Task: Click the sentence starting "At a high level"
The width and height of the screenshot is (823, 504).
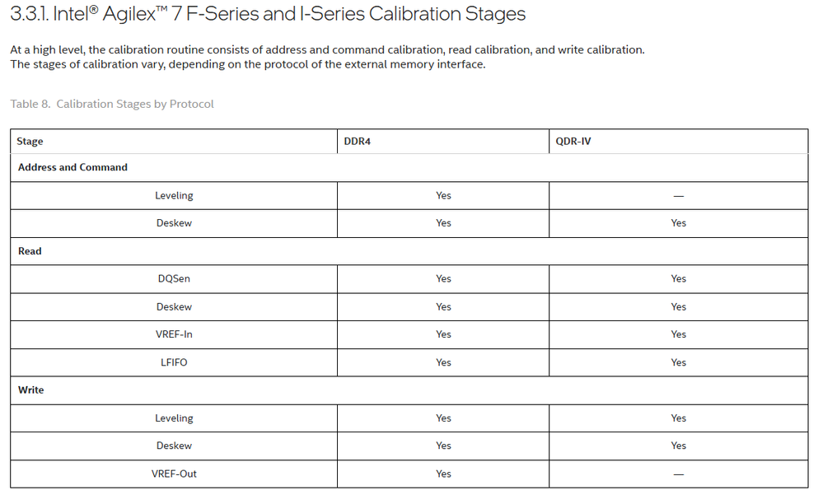Action: coord(327,49)
